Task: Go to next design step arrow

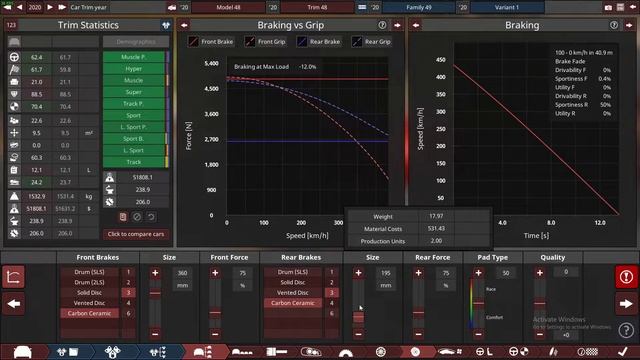Action: click(x=626, y=304)
